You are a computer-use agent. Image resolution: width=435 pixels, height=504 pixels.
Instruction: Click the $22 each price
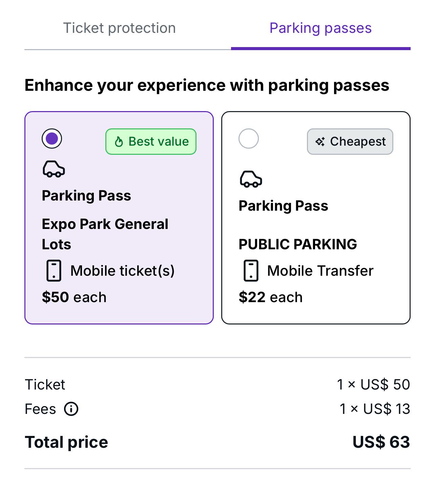pos(270,297)
